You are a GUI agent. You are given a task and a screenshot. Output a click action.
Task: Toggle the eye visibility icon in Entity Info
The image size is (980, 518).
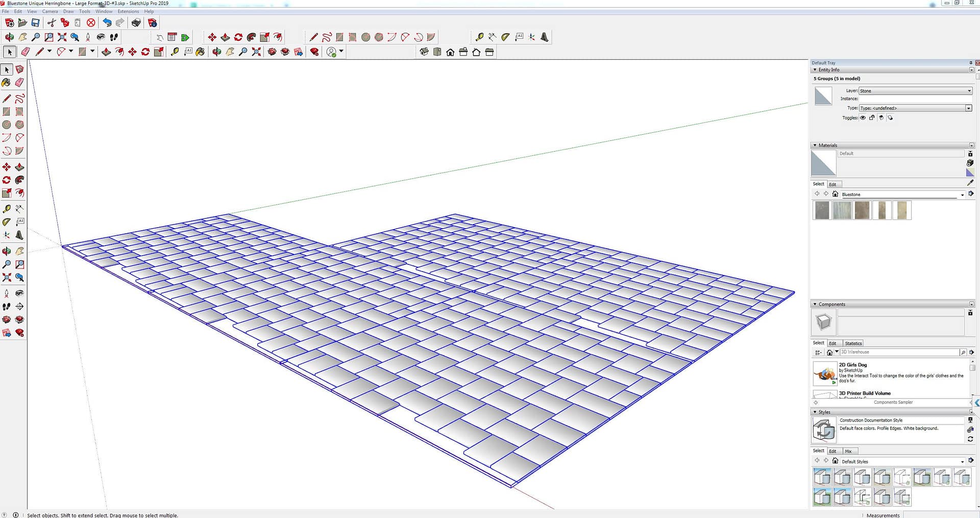click(x=863, y=118)
